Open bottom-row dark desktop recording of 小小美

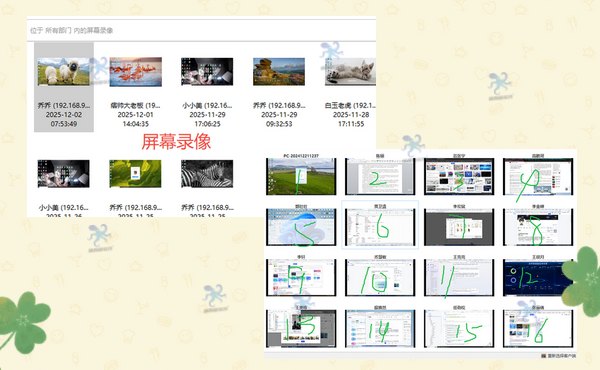pyautogui.click(x=64, y=174)
